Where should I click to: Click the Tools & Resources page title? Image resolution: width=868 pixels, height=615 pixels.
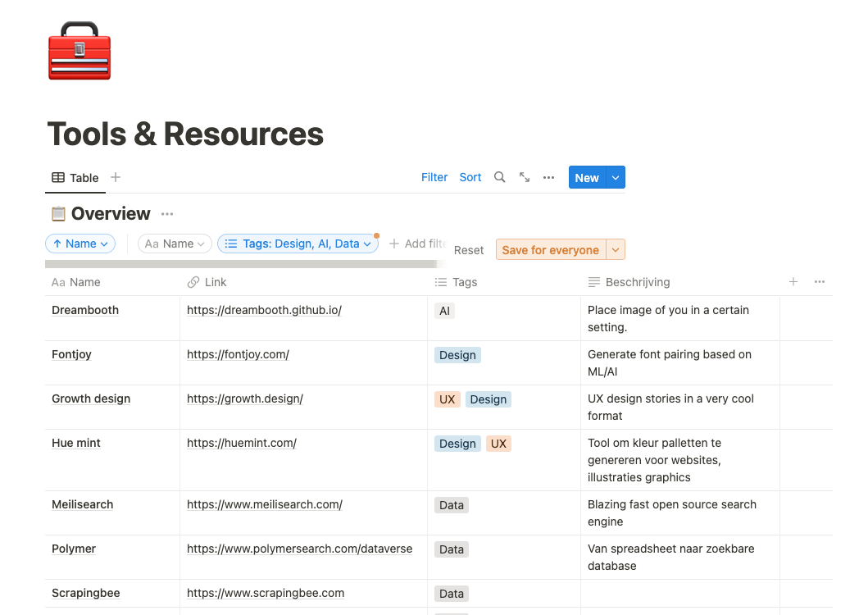[x=185, y=134]
